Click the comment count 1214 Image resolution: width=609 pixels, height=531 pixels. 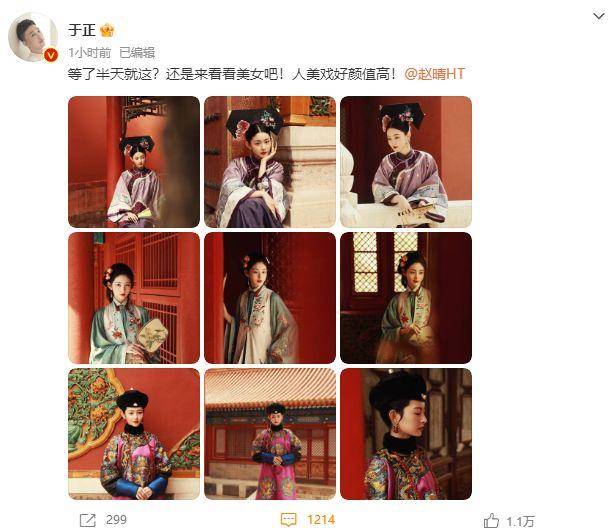tap(321, 520)
